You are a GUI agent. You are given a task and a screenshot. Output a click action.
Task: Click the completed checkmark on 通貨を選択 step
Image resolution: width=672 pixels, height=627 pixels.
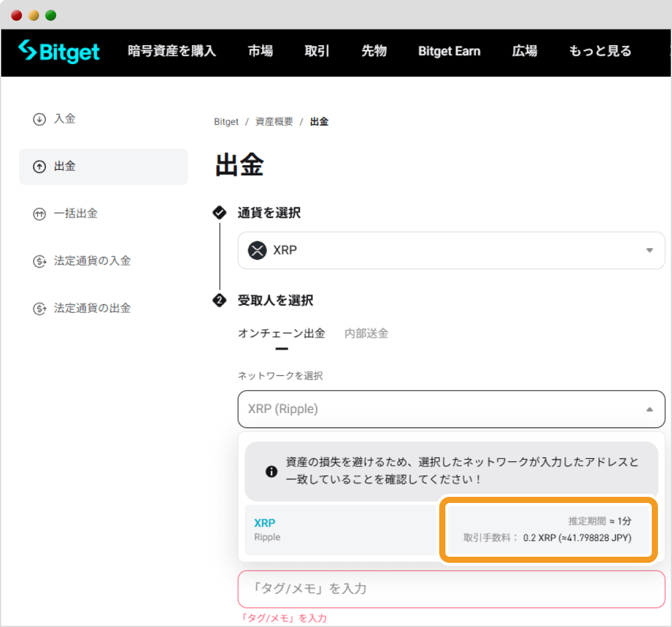pyautogui.click(x=219, y=213)
